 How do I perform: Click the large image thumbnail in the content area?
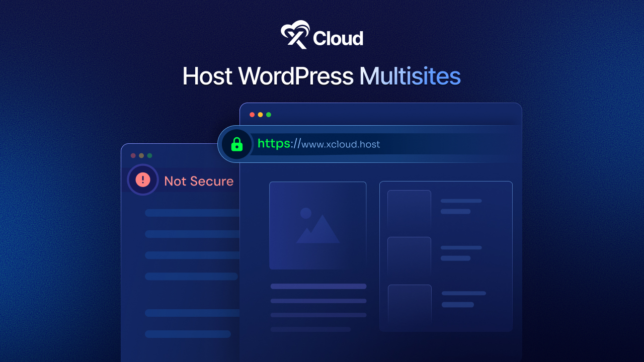pyautogui.click(x=317, y=225)
